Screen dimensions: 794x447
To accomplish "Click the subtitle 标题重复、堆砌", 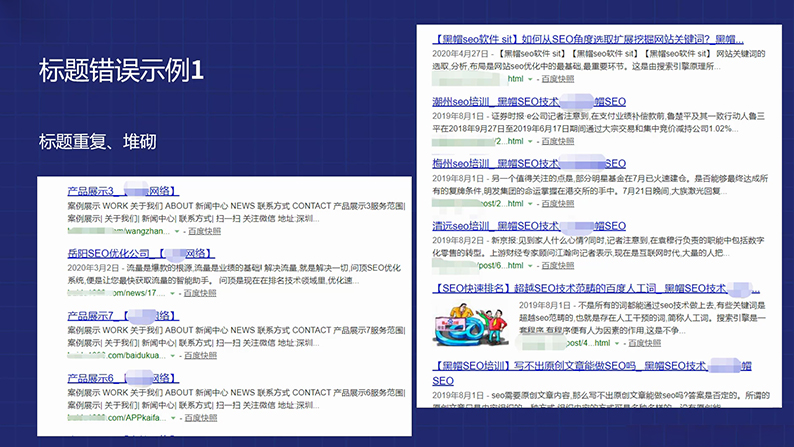I will pyautogui.click(x=98, y=142).
